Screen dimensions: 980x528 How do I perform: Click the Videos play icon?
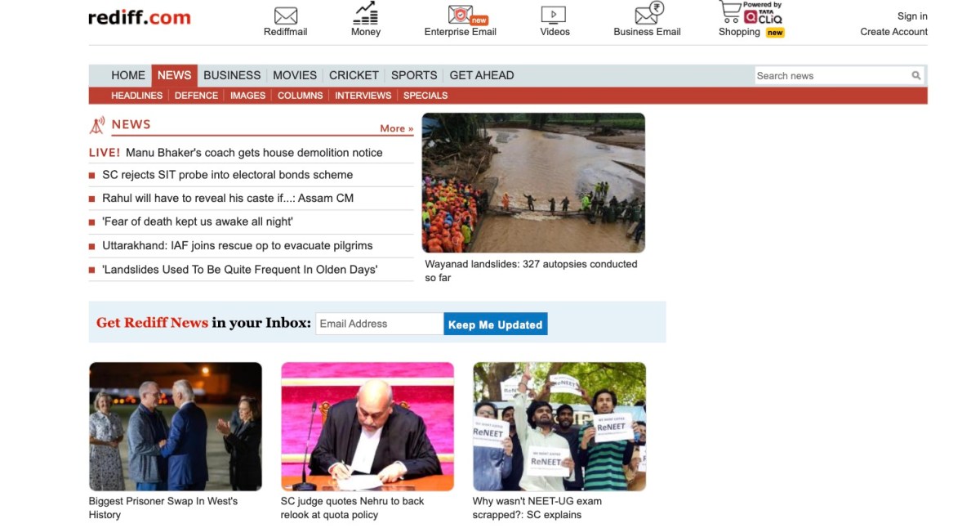(554, 15)
